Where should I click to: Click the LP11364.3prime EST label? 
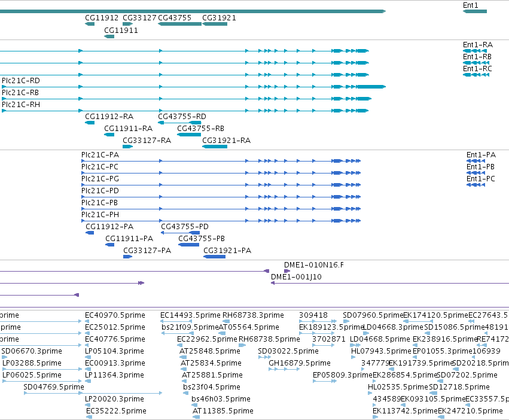(x=114, y=375)
